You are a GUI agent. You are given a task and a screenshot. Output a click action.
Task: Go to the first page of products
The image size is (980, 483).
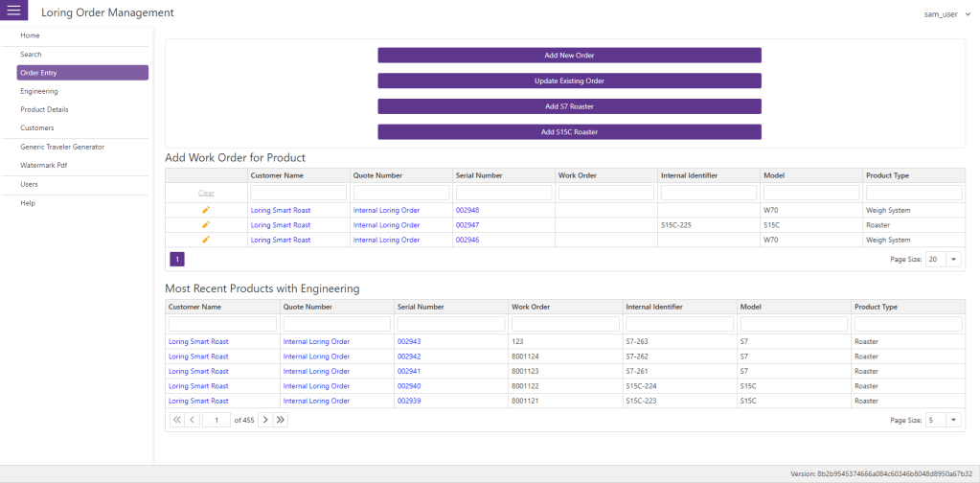tap(177, 420)
